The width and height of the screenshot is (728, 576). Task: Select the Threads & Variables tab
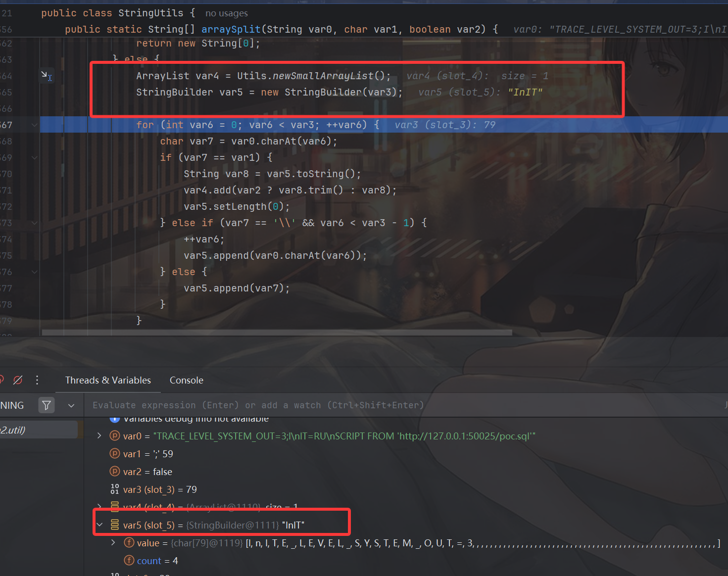click(x=108, y=380)
